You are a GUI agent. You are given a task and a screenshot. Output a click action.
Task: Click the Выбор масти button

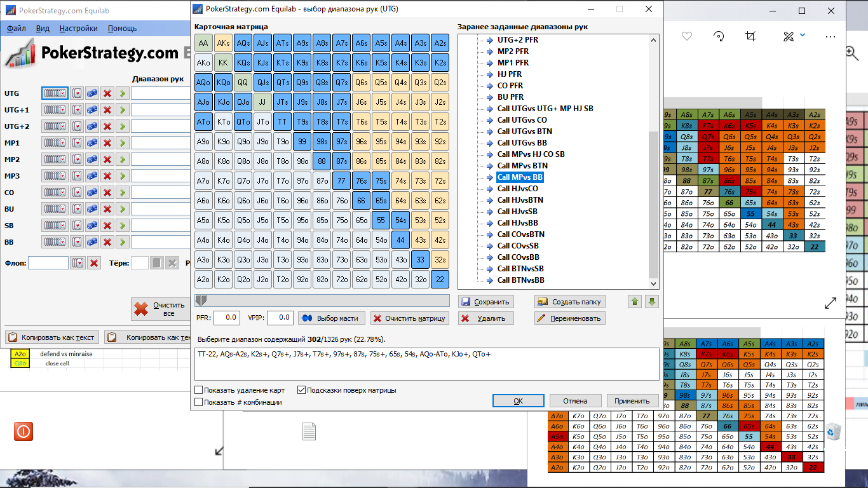pos(331,318)
